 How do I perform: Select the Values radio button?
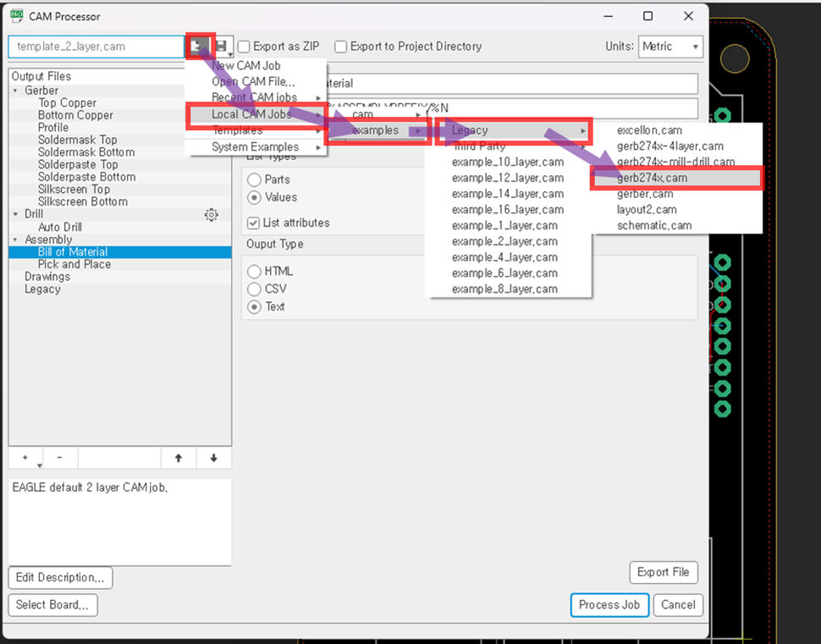coord(254,197)
